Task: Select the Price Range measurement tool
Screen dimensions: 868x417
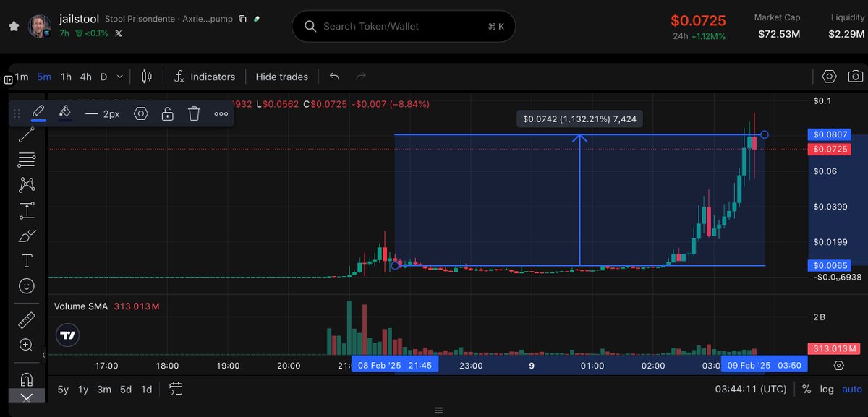Action: (x=27, y=211)
